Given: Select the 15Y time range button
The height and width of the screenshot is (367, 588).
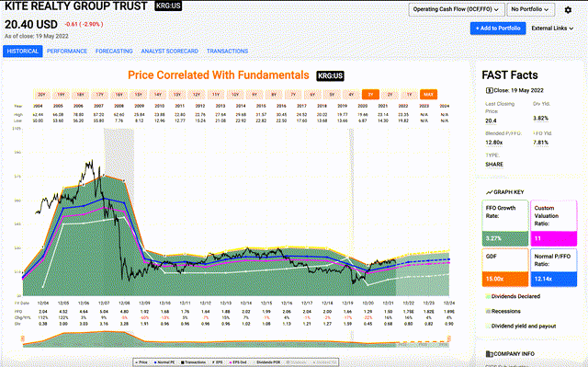Looking at the screenshot, I should click(x=139, y=95).
